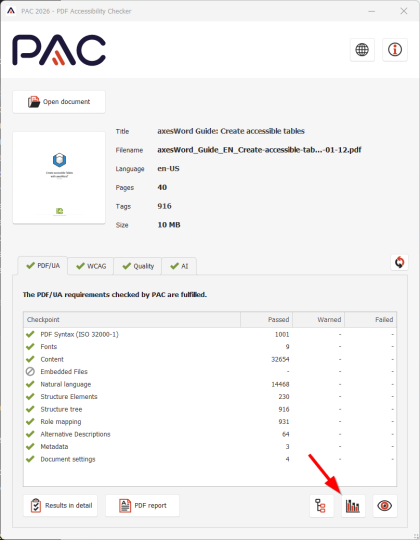Viewport: 420px width, 540px height.
Task: Click the language value en-US
Action: click(168, 168)
